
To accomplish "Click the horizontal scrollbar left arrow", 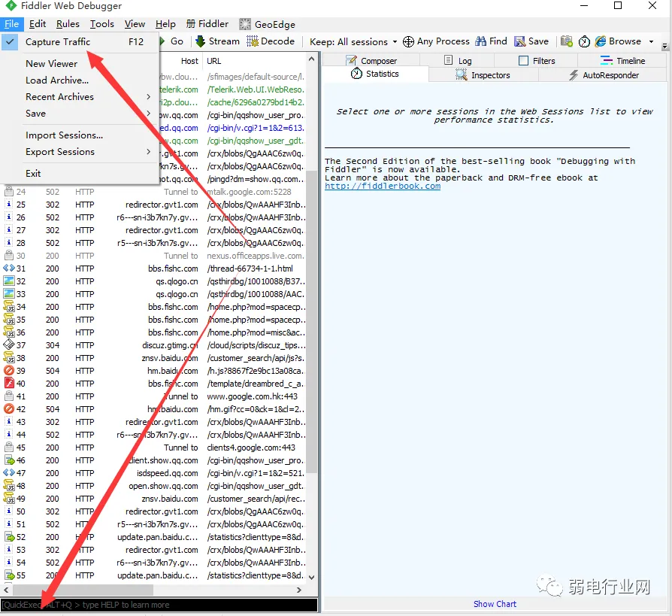I will point(6,590).
